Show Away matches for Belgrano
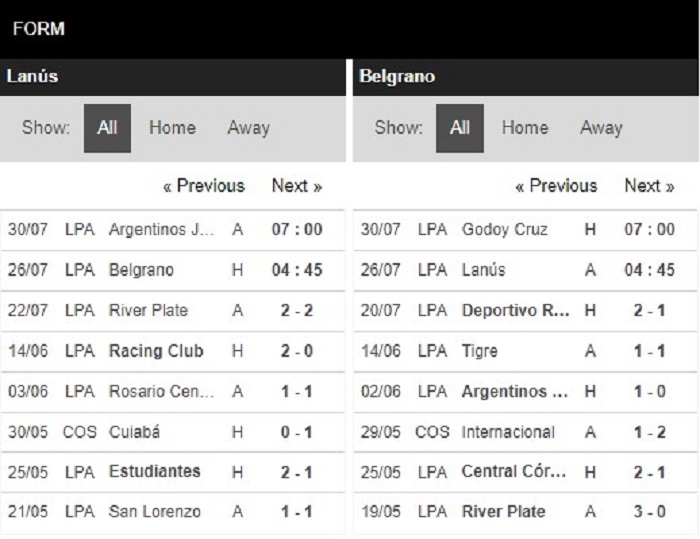The image size is (700, 539). pos(601,128)
